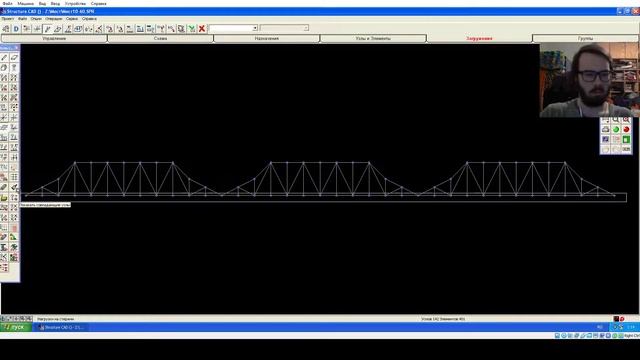Click the dark blue icon in floating panel

pos(605,140)
